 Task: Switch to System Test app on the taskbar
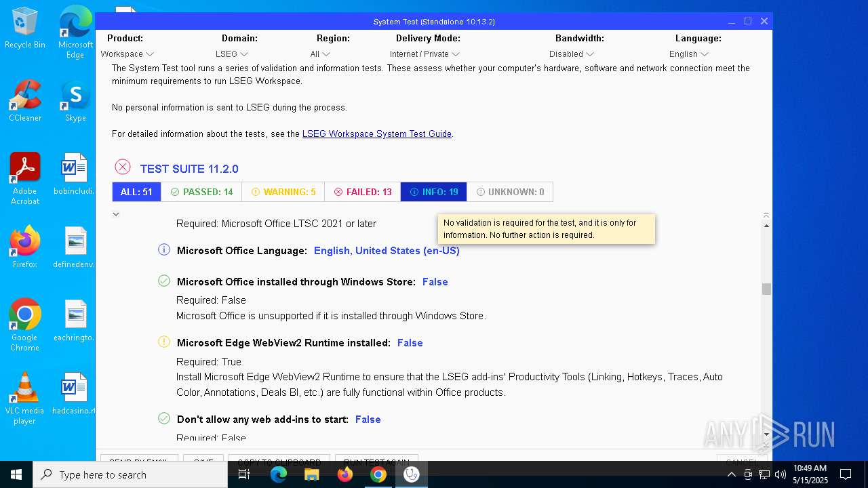pos(412,474)
